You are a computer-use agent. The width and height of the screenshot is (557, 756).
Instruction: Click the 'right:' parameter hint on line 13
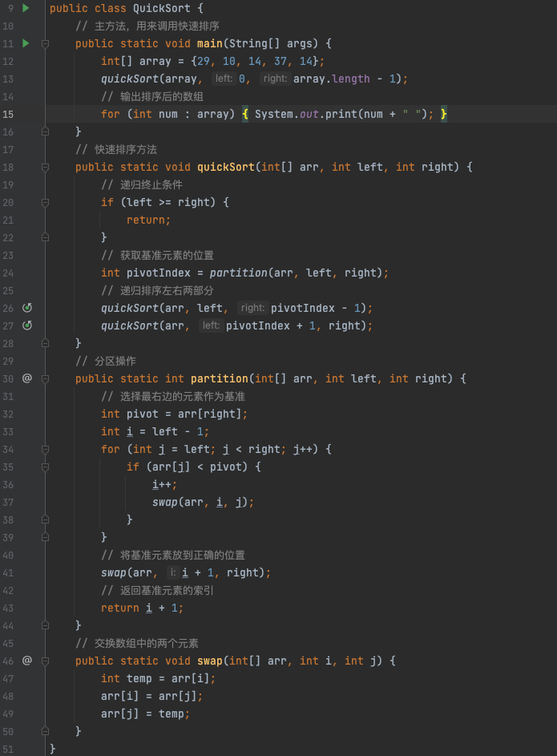275,78
